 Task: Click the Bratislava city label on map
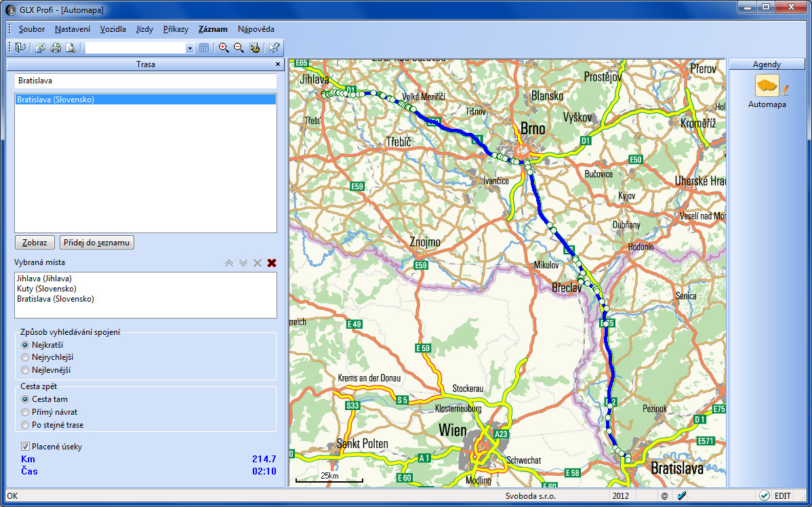click(677, 469)
